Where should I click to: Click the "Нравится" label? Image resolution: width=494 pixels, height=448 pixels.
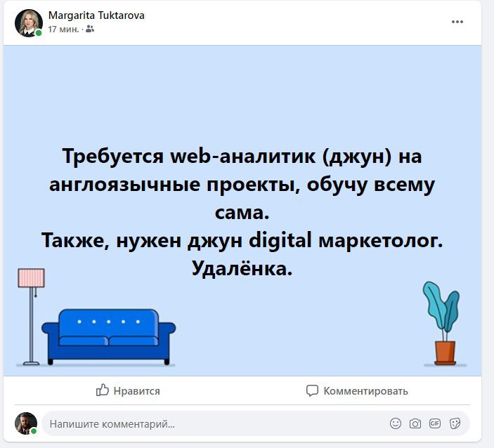click(137, 391)
